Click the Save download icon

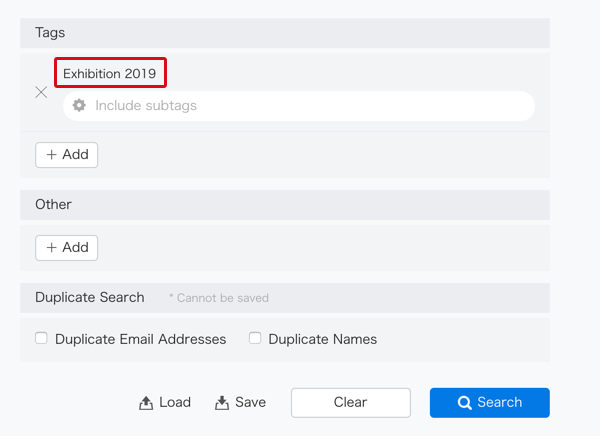pos(222,403)
